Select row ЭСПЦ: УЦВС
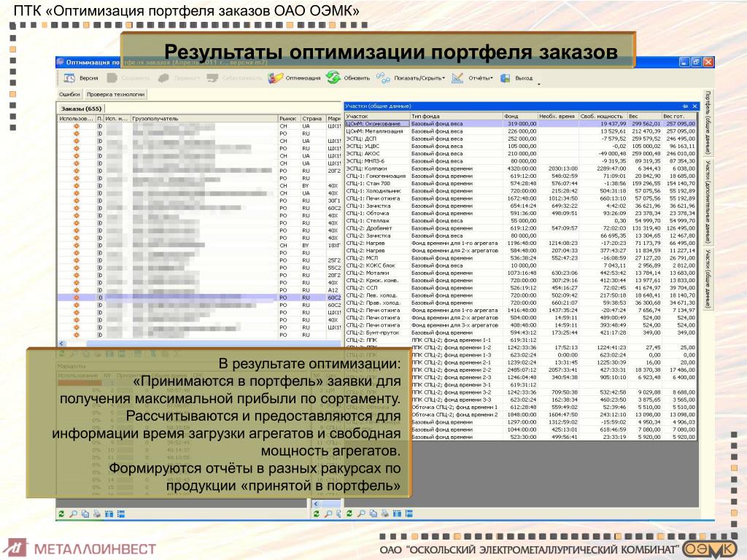This screenshot has width=747, height=560. click(x=520, y=146)
